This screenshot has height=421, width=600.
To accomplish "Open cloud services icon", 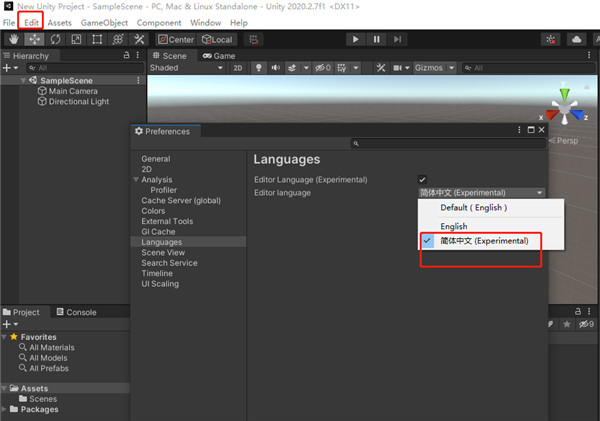I will point(577,39).
